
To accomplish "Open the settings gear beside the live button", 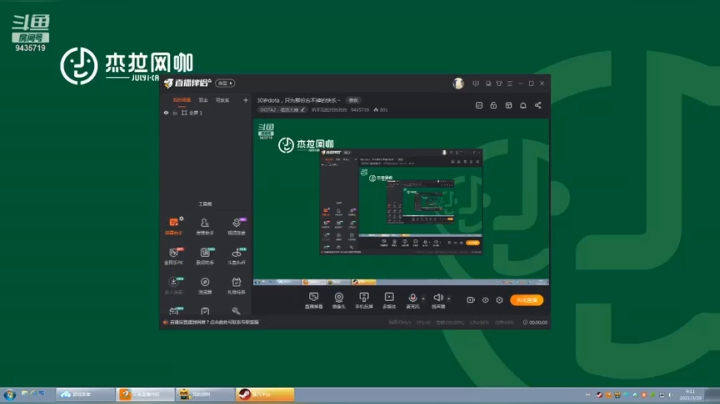I will pyautogui.click(x=500, y=300).
